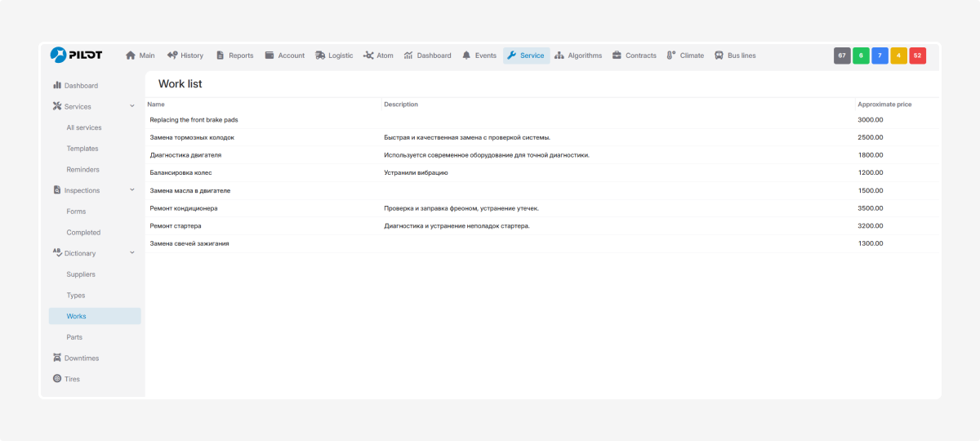Click the red 52 status badge
Image resolution: width=980 pixels, height=441 pixels.
pos(917,56)
